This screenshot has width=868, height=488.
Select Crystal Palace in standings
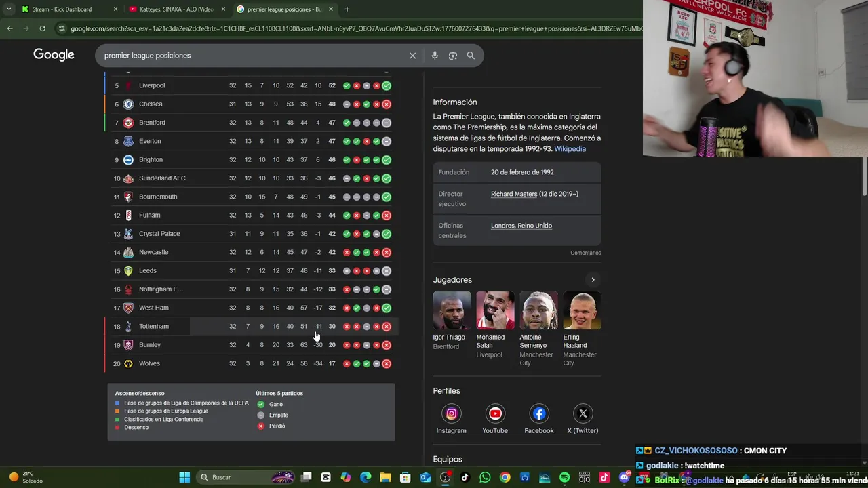click(x=251, y=234)
